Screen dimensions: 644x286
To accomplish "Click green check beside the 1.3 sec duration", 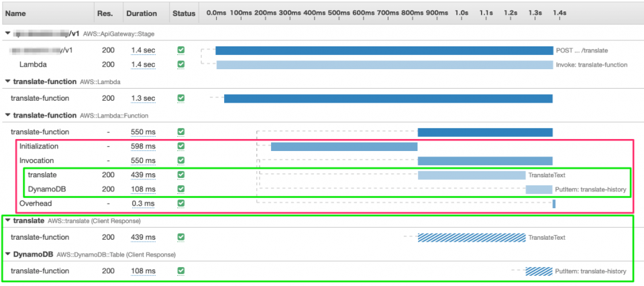I will pos(180,99).
